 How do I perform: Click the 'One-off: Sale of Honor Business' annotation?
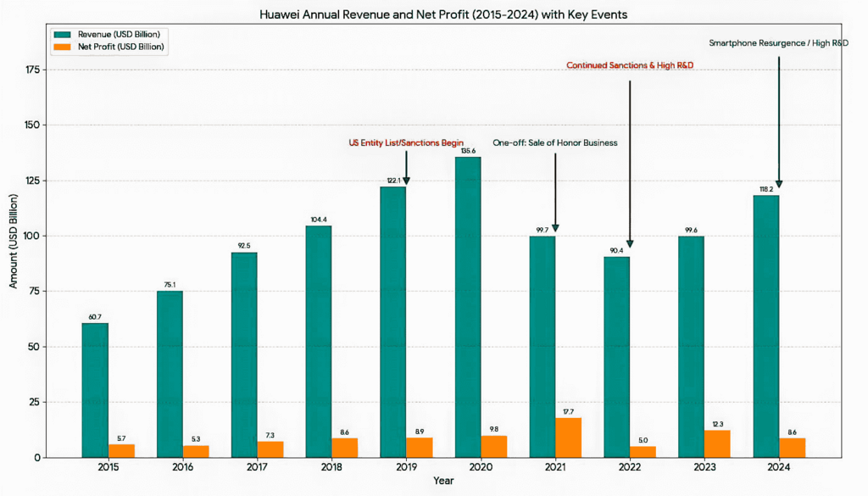[x=555, y=143]
